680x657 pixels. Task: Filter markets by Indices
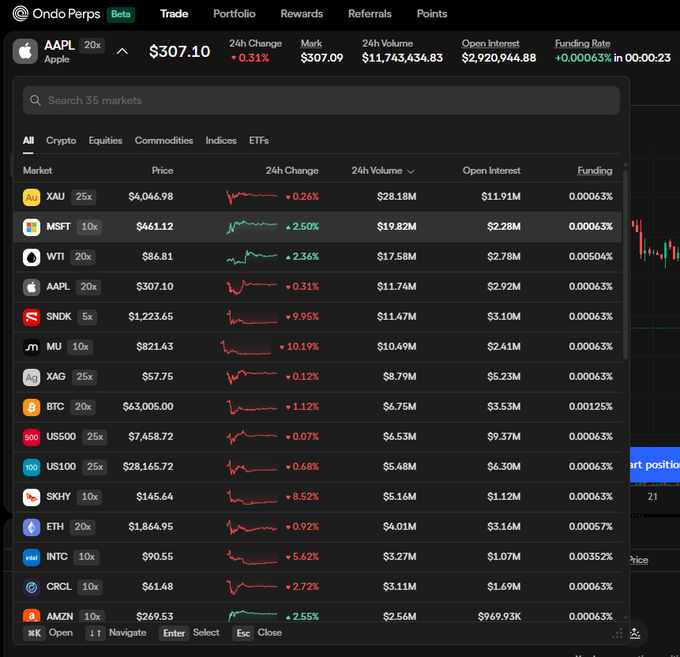pos(221,141)
